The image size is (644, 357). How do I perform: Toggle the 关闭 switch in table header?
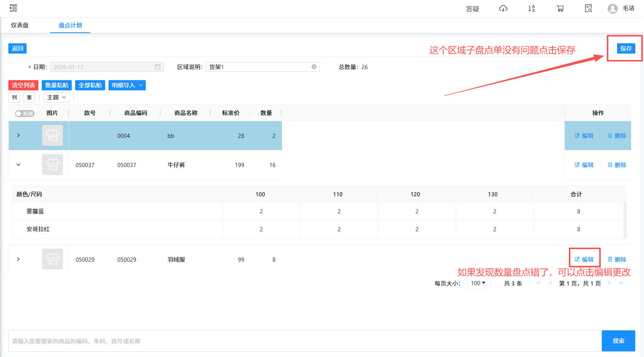click(x=25, y=114)
